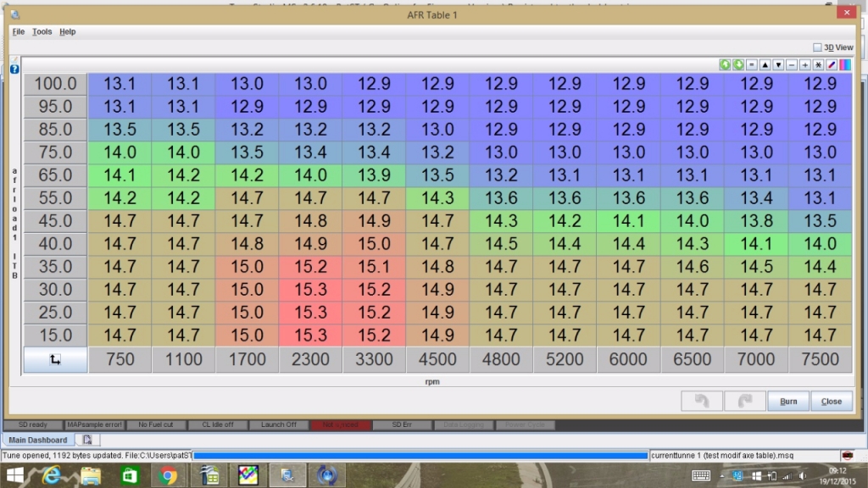Click the interpolate diagonal line toolbar icon
This screenshot has height=488, width=868.
tap(832, 64)
